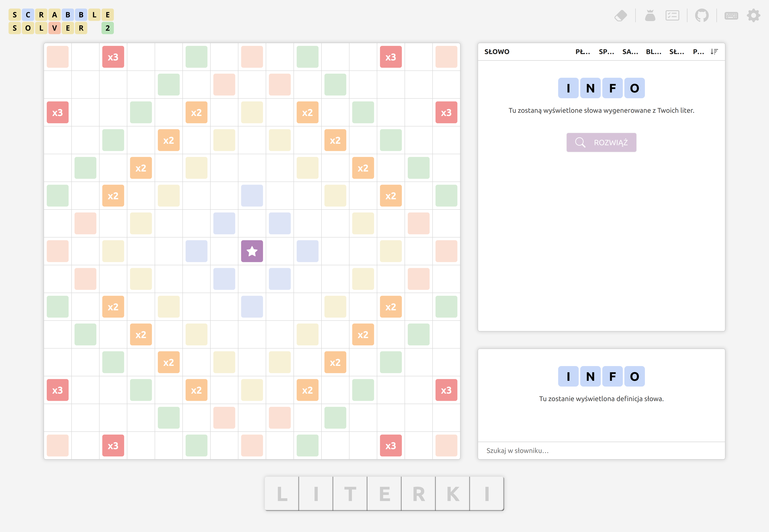
Task: Open the remaining tiles bag icon
Action: 650,16
